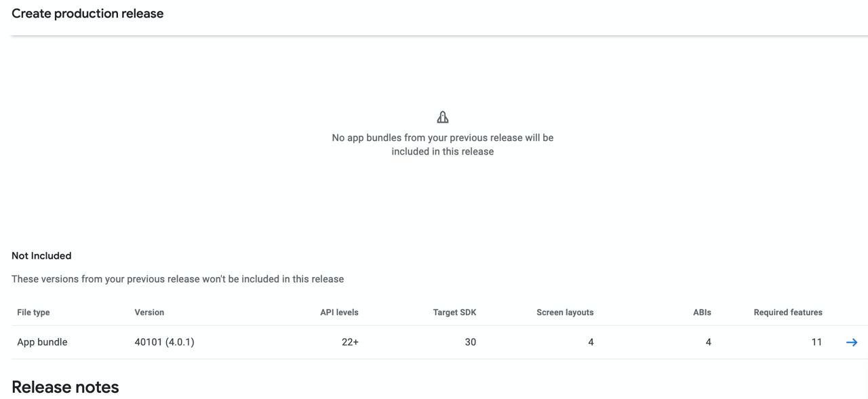Click the ABIs column header

tap(702, 312)
